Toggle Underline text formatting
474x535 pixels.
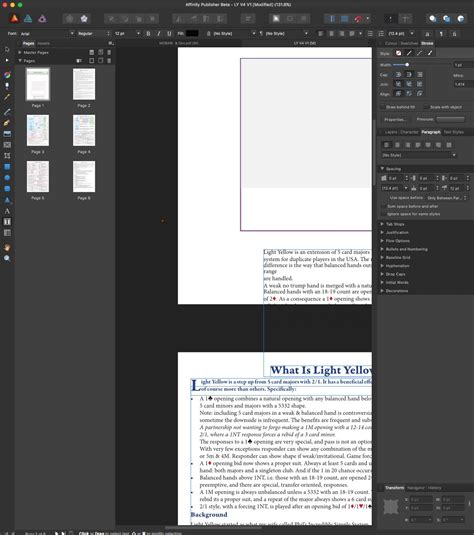click(169, 33)
